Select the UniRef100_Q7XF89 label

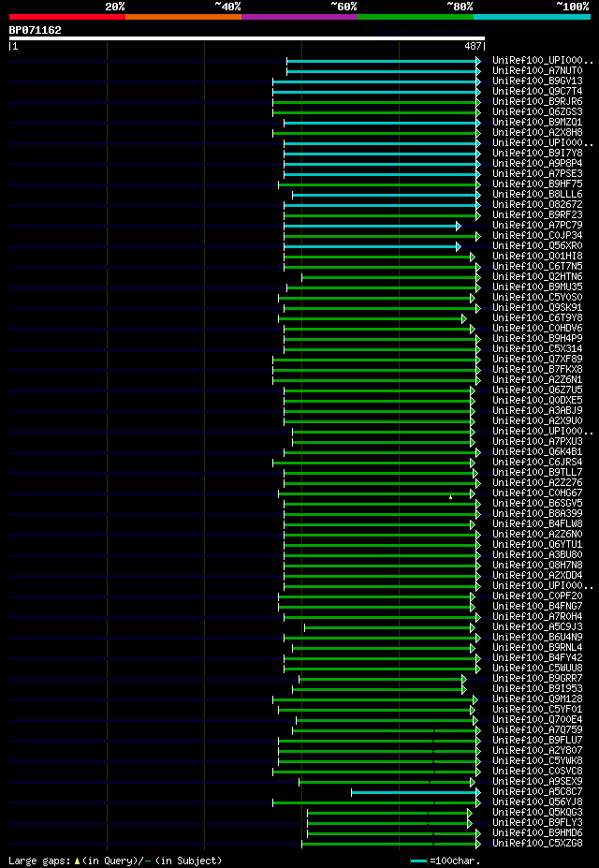(x=537, y=360)
